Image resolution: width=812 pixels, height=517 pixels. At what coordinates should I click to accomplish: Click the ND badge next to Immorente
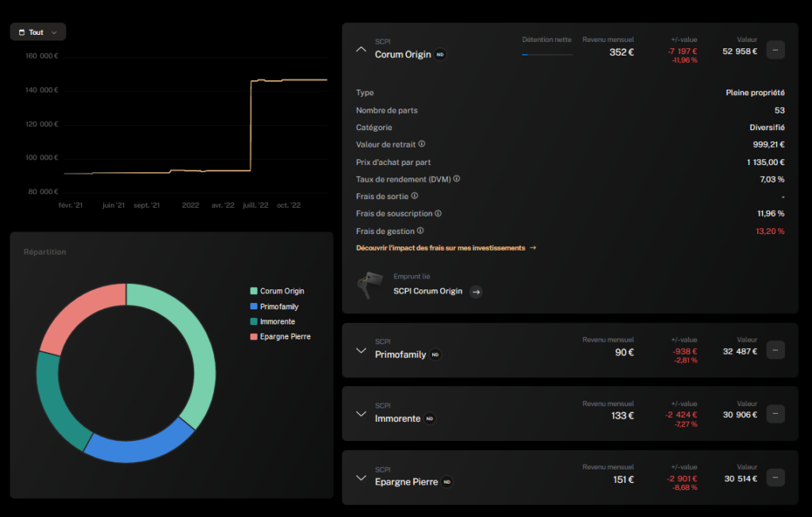click(429, 419)
